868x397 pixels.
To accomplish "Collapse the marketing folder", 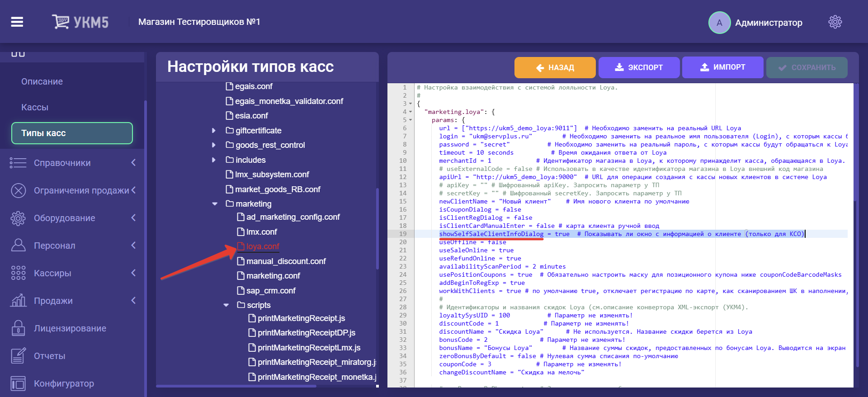I will point(215,204).
